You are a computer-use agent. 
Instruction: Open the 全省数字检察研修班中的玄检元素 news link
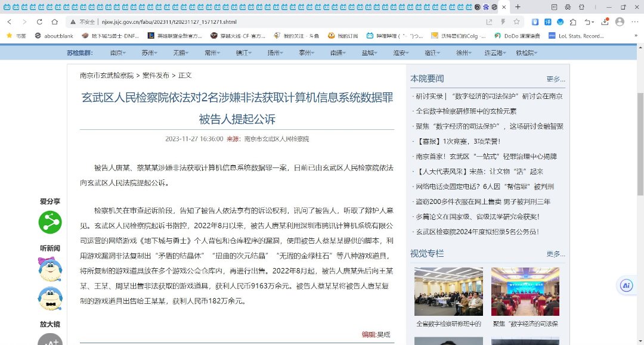466,111
